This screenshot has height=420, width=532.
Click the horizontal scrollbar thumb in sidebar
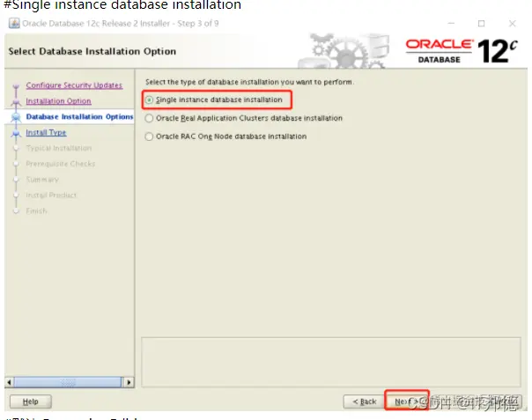click(68, 382)
